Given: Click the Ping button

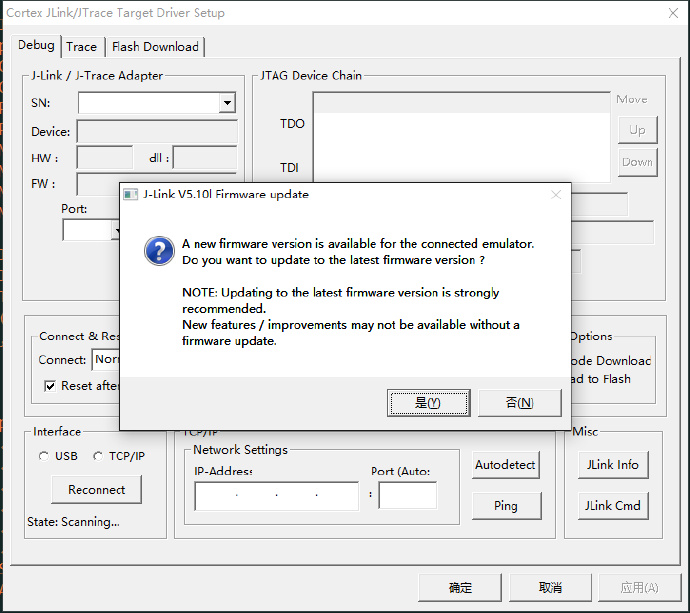Looking at the screenshot, I should pyautogui.click(x=506, y=506).
